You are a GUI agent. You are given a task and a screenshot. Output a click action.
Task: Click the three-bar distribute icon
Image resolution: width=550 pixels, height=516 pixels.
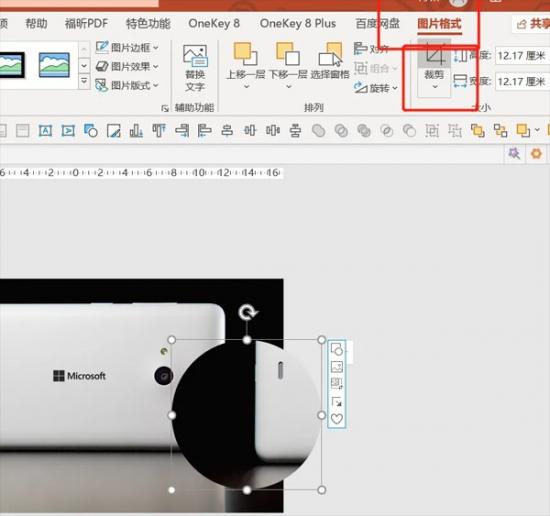(x=273, y=131)
